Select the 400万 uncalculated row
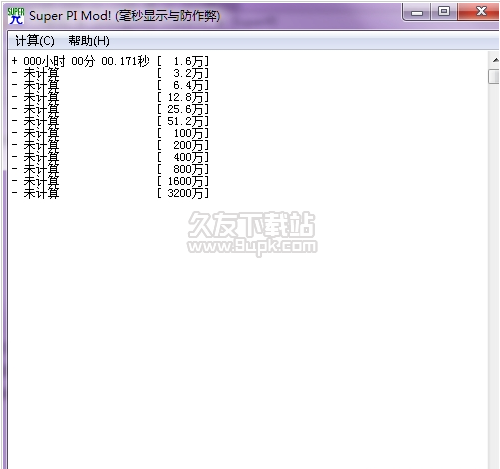Screen dimensions: 500x469 (x=110, y=157)
